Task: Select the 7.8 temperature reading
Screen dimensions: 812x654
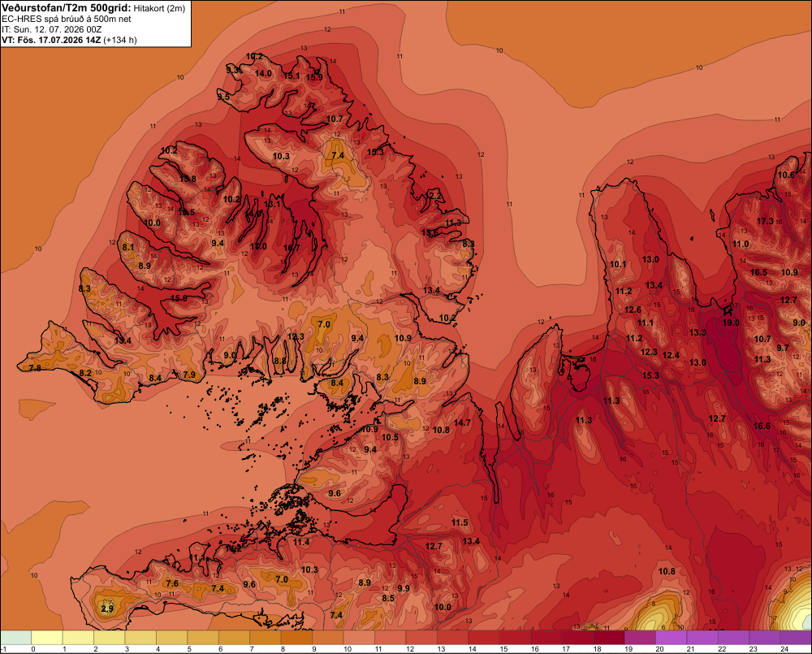Action: point(35,369)
